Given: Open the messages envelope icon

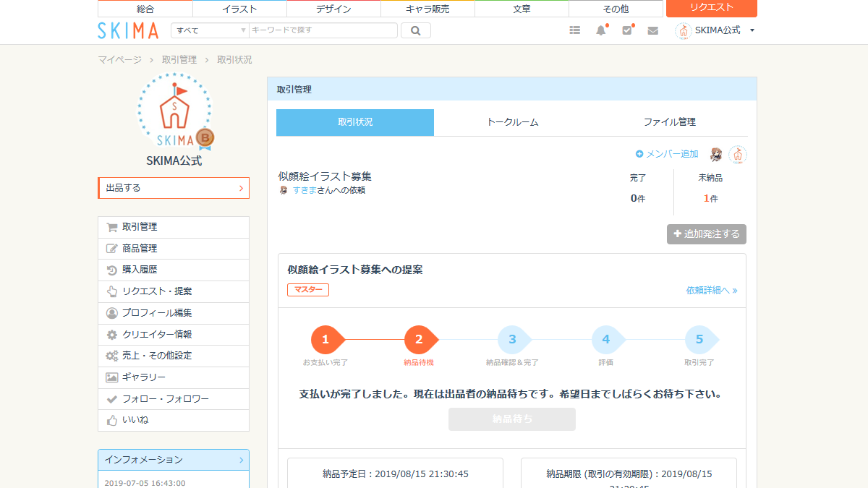Looking at the screenshot, I should 652,30.
